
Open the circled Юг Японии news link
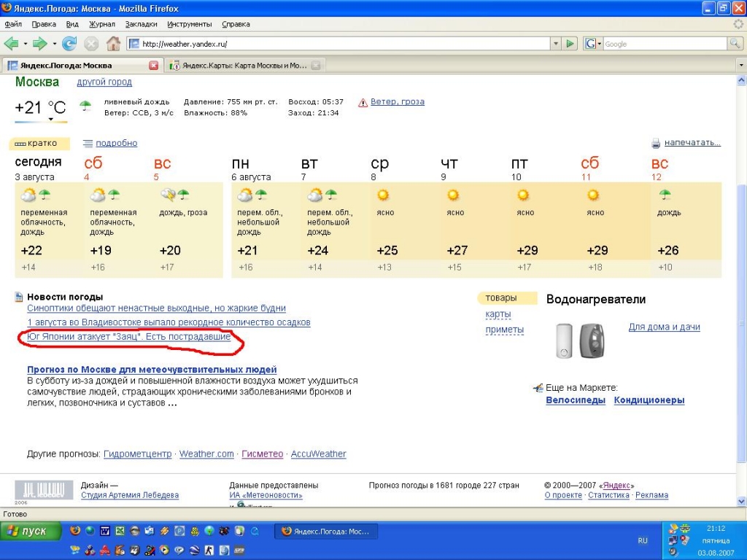[x=129, y=337]
